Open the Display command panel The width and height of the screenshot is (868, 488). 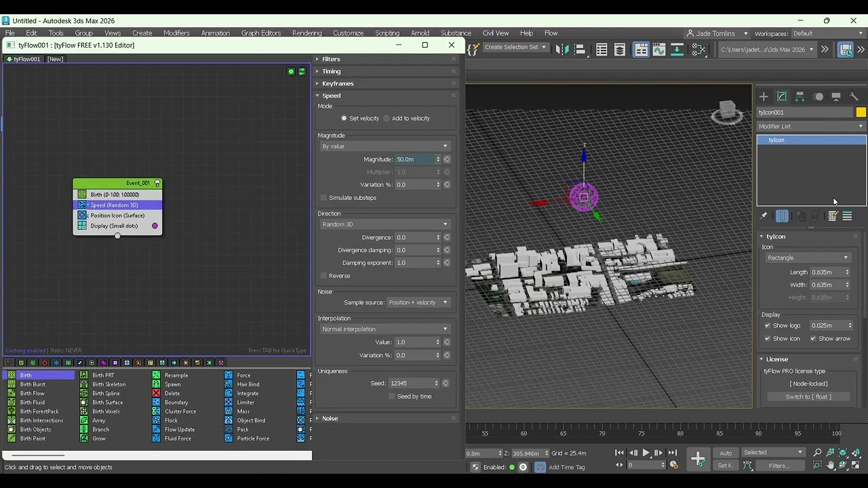coord(836,97)
